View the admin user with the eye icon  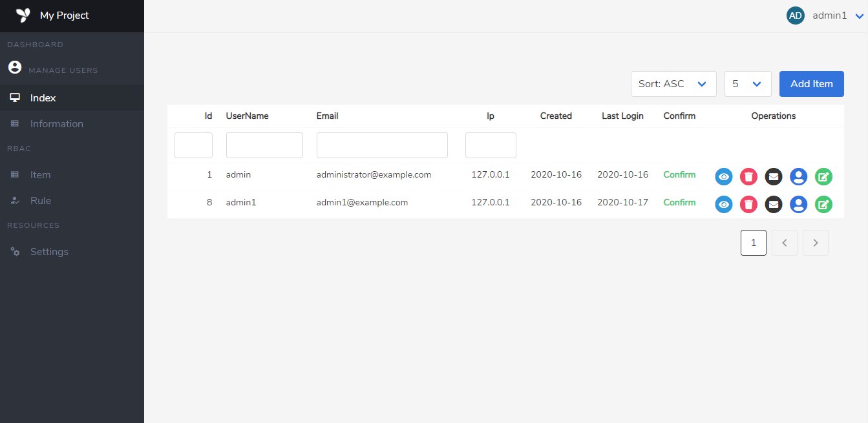724,176
